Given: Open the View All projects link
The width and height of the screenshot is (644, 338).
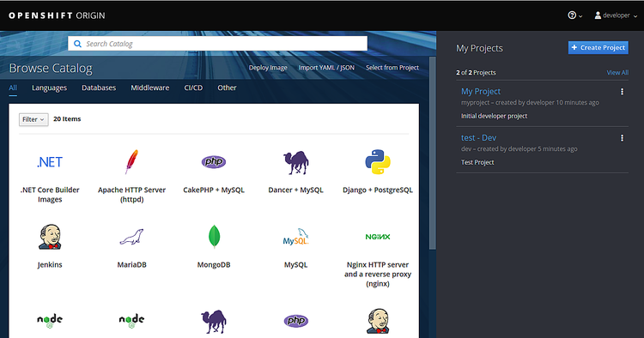Looking at the screenshot, I should pyautogui.click(x=617, y=73).
